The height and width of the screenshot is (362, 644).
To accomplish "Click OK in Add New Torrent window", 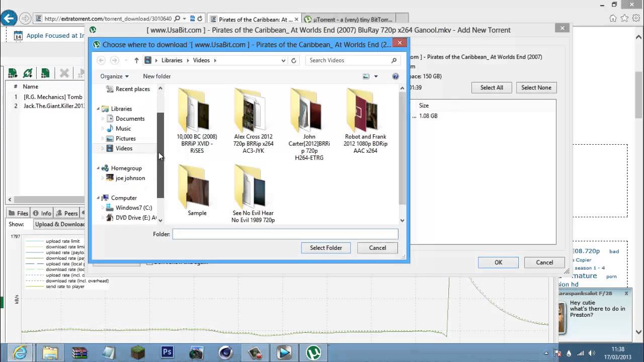I will 498,262.
